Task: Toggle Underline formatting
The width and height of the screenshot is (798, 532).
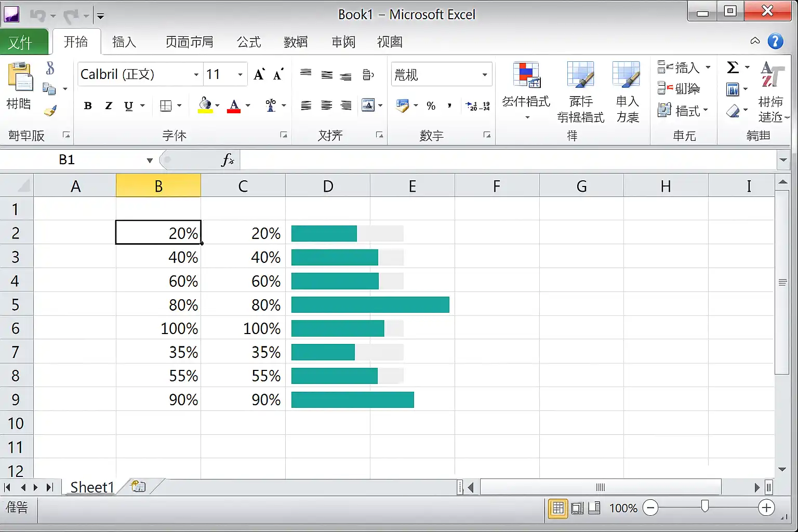Action: pos(129,106)
